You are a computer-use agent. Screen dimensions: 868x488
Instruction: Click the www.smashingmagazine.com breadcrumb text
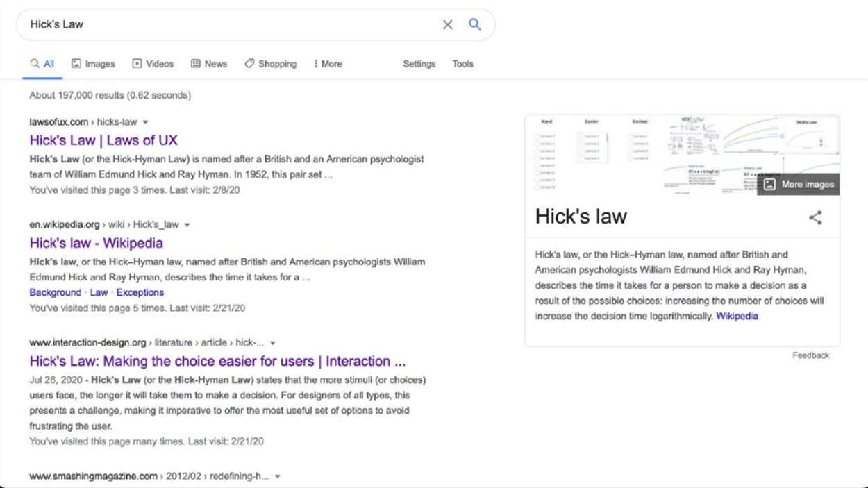149,476
